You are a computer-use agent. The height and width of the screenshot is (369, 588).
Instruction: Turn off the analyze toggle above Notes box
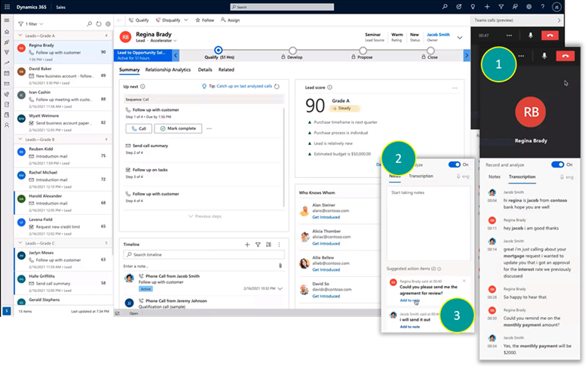click(454, 164)
